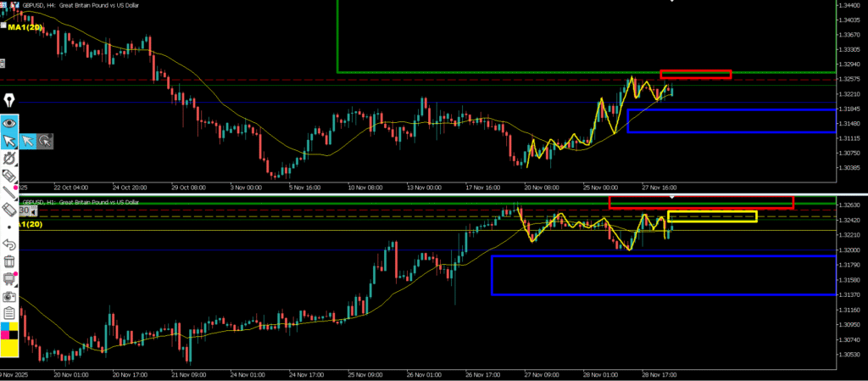Select the highlighter tool
Viewport: 868px width, 381px height.
pos(8,176)
